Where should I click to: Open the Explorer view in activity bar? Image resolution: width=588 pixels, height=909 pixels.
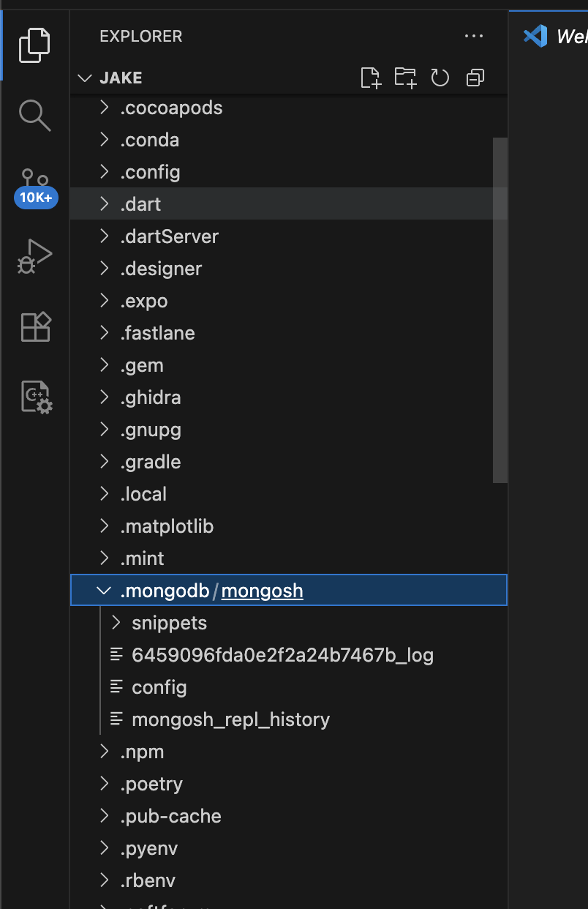pos(34,45)
